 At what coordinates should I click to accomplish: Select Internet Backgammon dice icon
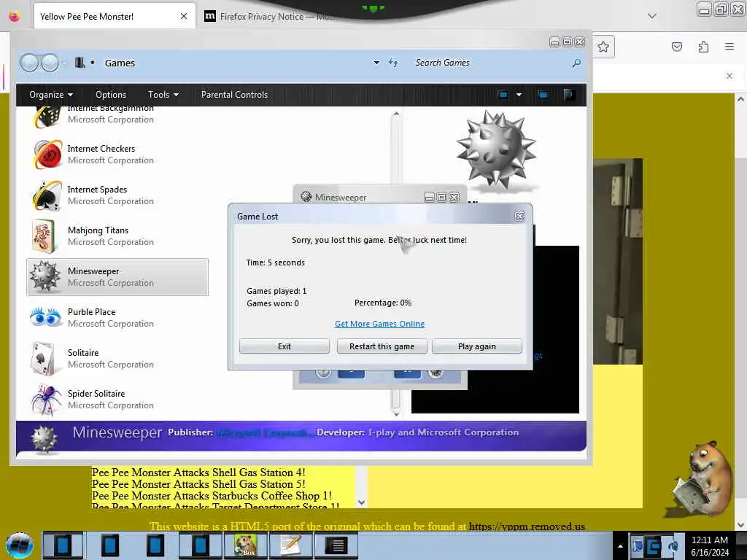[47, 117]
